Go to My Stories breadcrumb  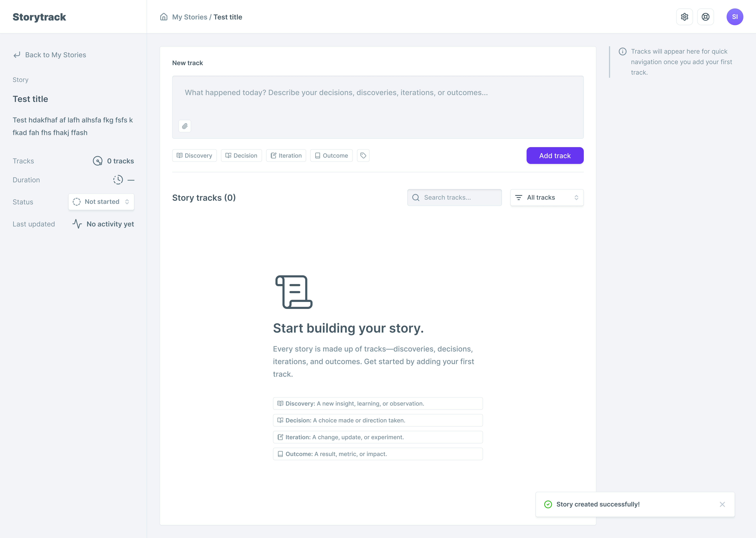click(190, 17)
